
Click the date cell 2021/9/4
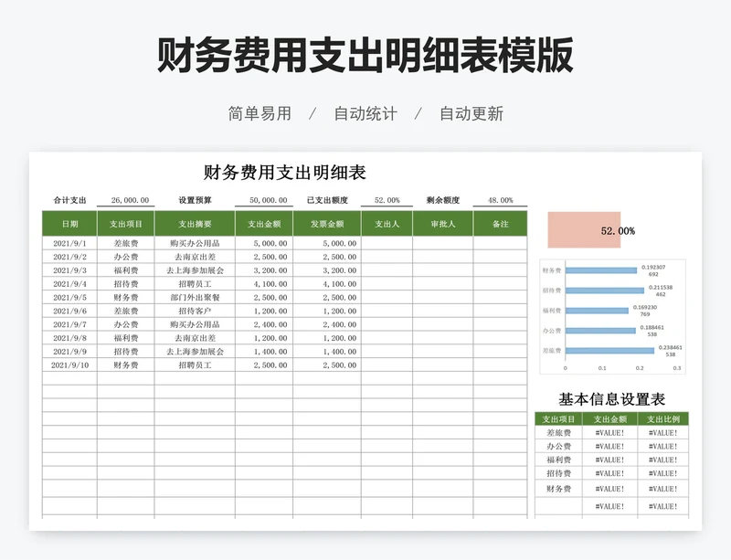point(70,284)
